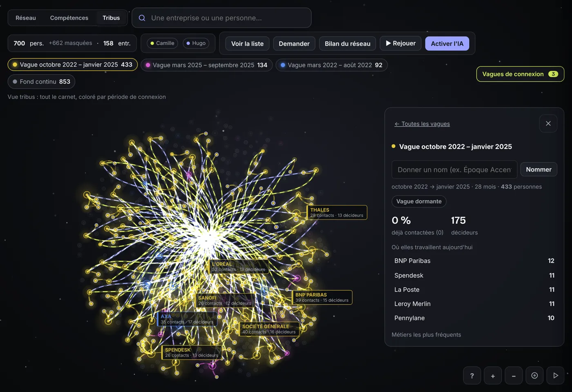Select the Pennylane row
Image resolution: width=572 pixels, height=392 pixels.
click(x=474, y=318)
